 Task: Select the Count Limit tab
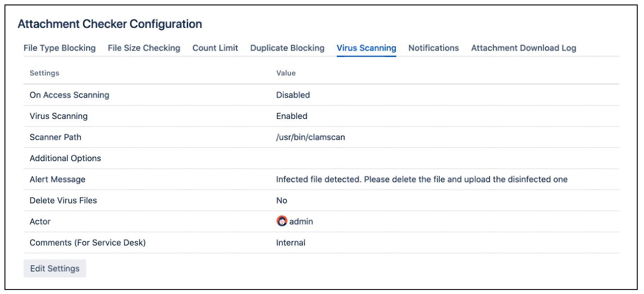coord(215,48)
